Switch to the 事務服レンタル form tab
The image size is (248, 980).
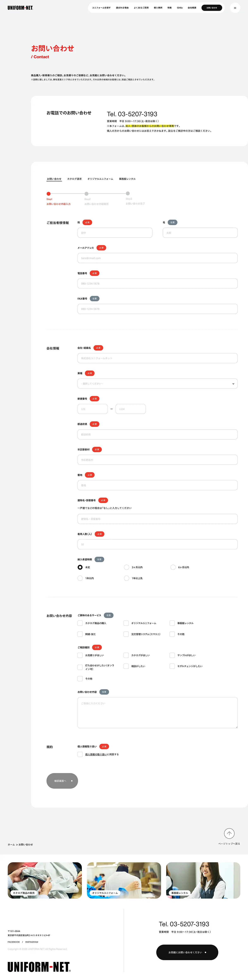tap(127, 179)
